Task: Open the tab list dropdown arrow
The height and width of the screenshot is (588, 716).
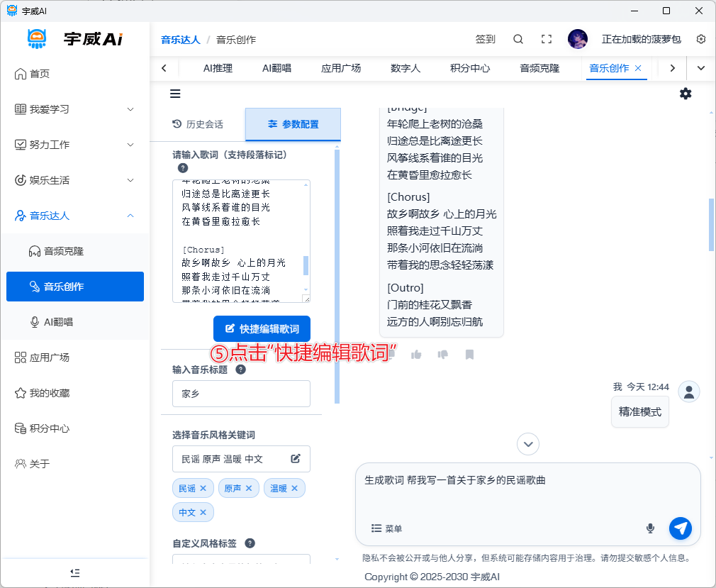Action: coord(701,68)
